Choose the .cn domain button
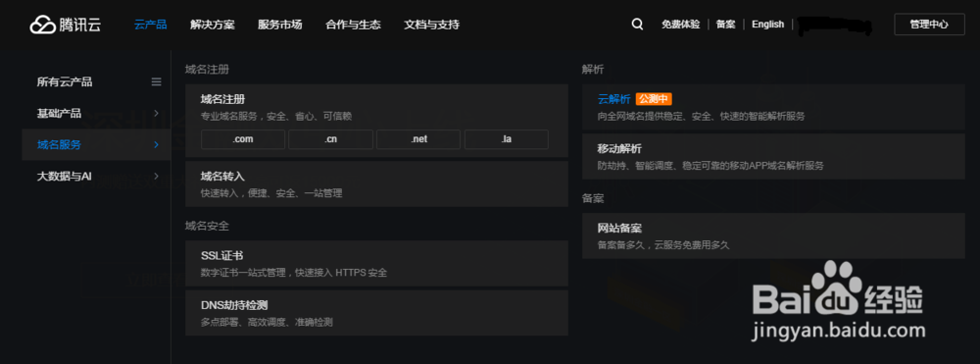The height and width of the screenshot is (364, 980). 330,139
